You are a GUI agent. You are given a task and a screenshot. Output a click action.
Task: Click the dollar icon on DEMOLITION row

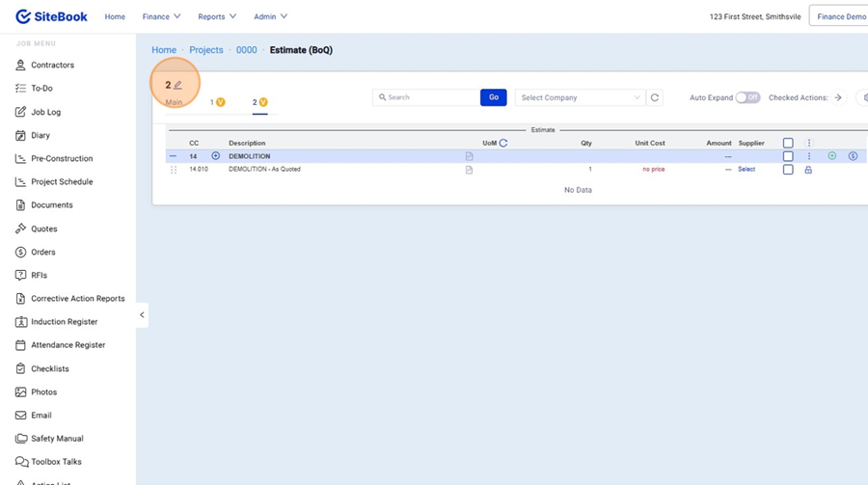tap(853, 156)
